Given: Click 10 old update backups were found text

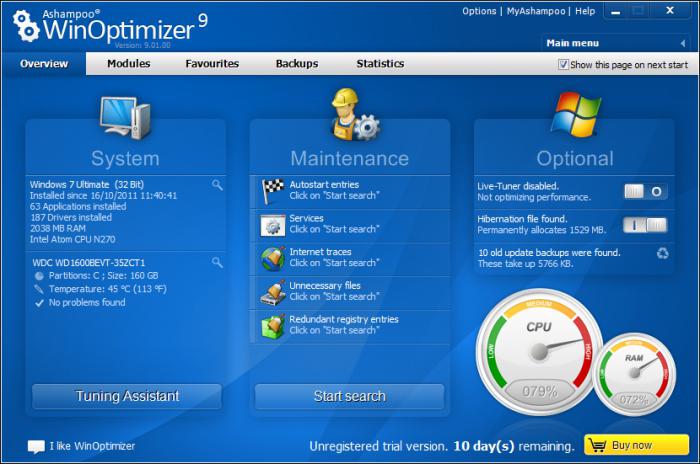Looking at the screenshot, I should (x=549, y=253).
